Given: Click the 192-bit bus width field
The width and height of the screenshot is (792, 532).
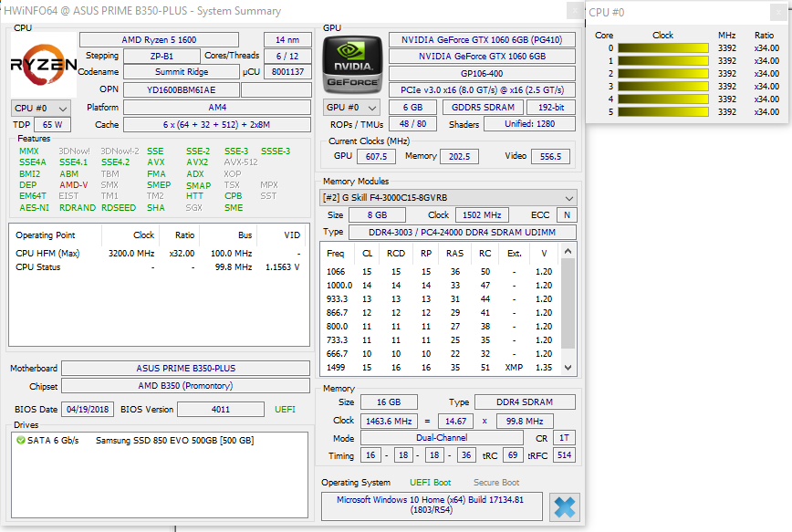Looking at the screenshot, I should 551,107.
